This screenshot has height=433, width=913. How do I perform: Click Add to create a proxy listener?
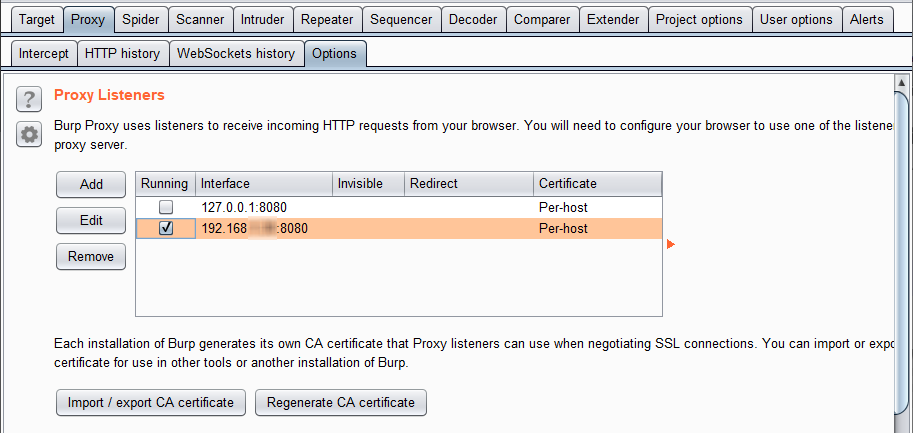91,184
